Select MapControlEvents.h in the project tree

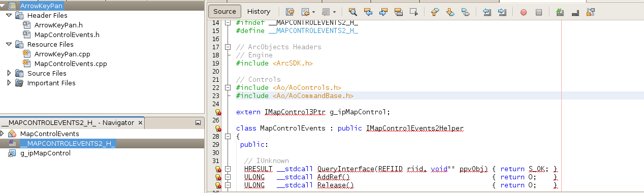point(67,35)
